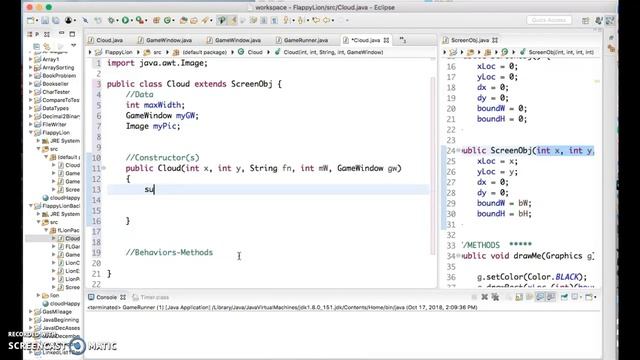640x360 pixels.
Task: Toggle Pin Console button
Action: [x=564, y=297]
